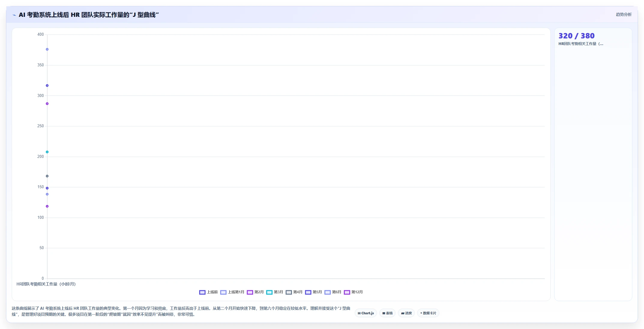
Task: Hide the 第4月 series via legend
Action: [294, 292]
